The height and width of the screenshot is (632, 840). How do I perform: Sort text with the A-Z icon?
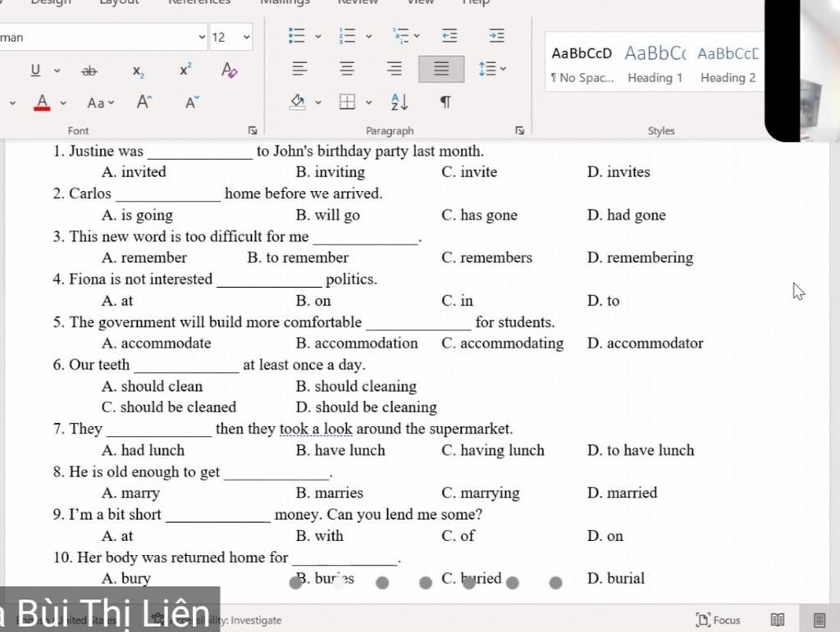(x=399, y=101)
